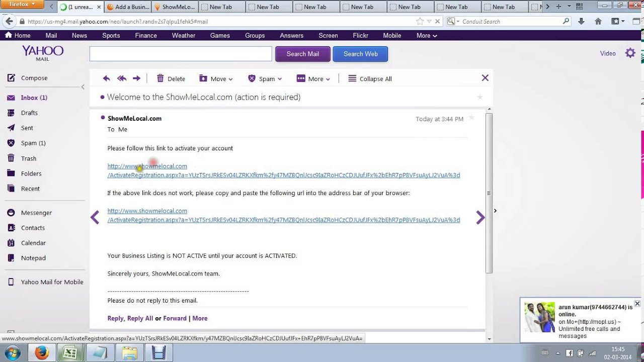This screenshot has height=362, width=644.
Task: Close the arun kumar notification popup
Action: coord(637,304)
